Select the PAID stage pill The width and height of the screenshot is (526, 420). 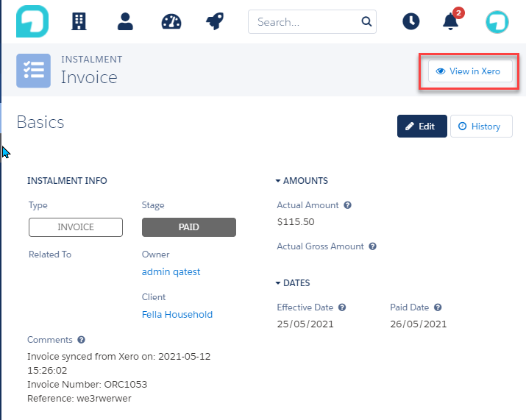coord(189,227)
